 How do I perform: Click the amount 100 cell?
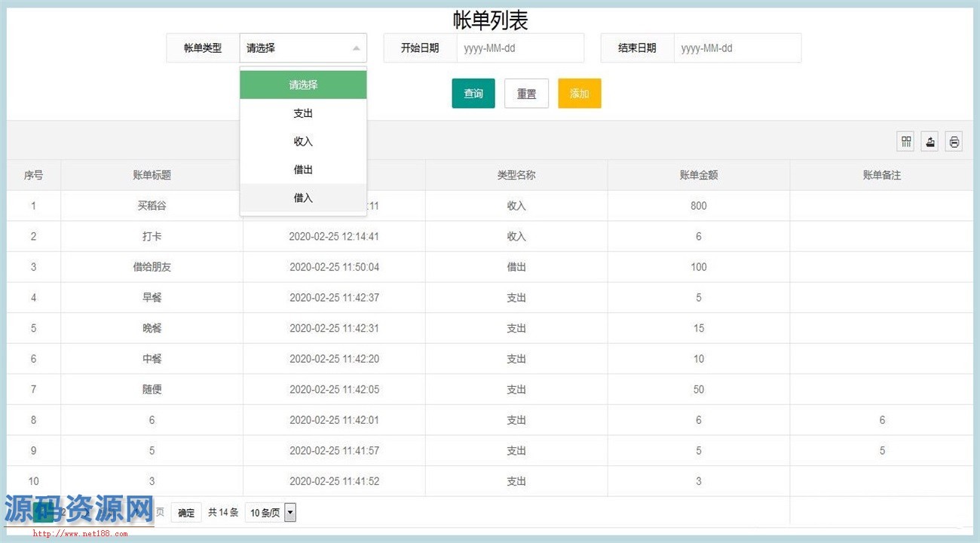(699, 267)
